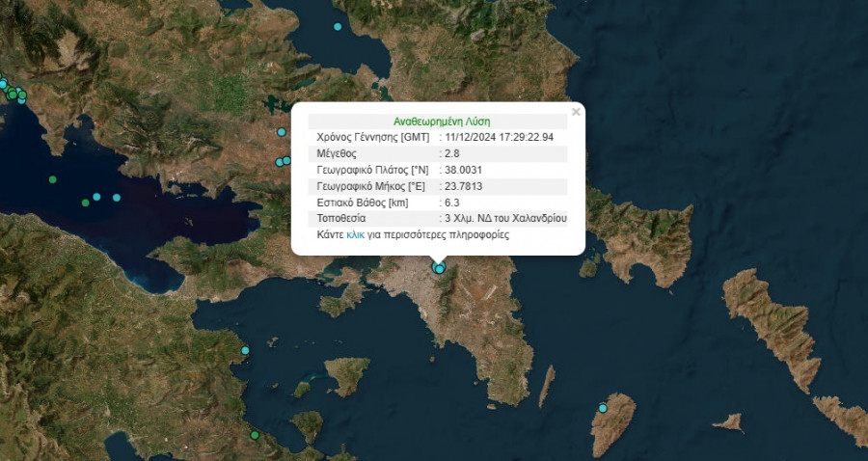The height and width of the screenshot is (461, 868).
Task: Click Aegina island on the map
Action: point(346,374)
